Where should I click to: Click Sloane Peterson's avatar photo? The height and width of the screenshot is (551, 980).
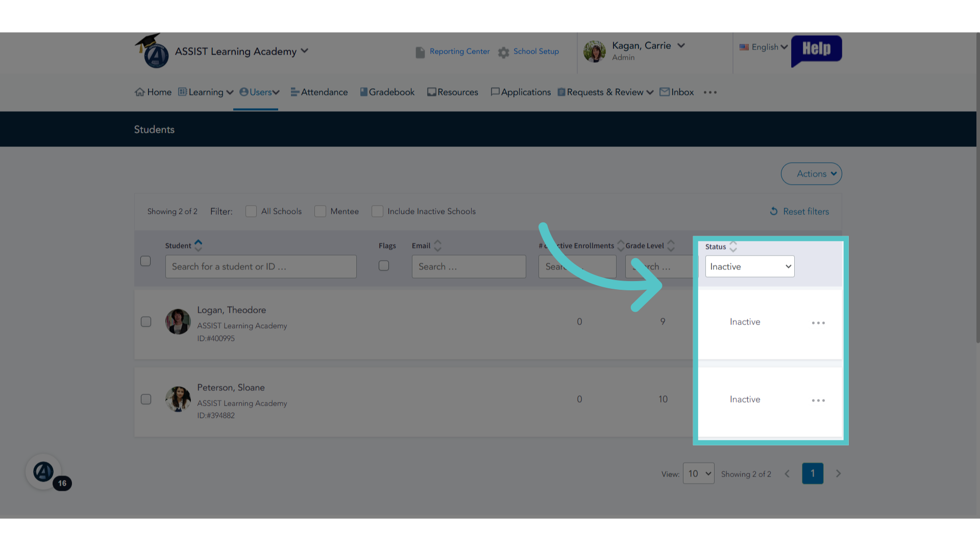178,399
